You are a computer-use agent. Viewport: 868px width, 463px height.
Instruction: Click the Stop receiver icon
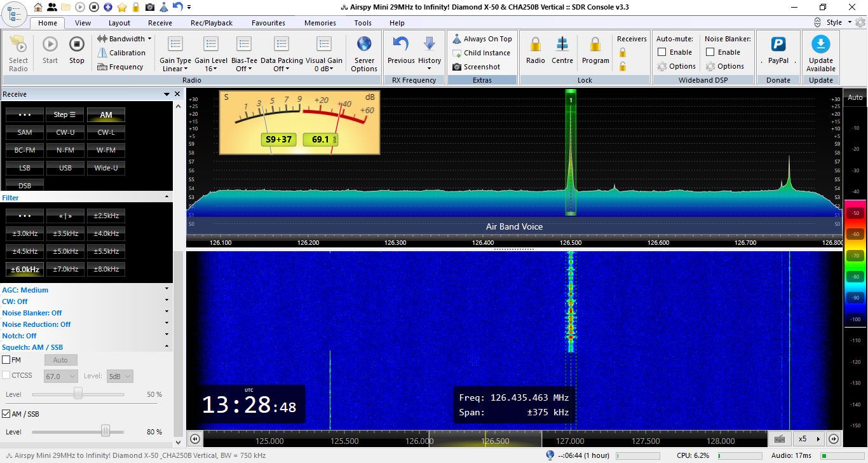click(77, 45)
